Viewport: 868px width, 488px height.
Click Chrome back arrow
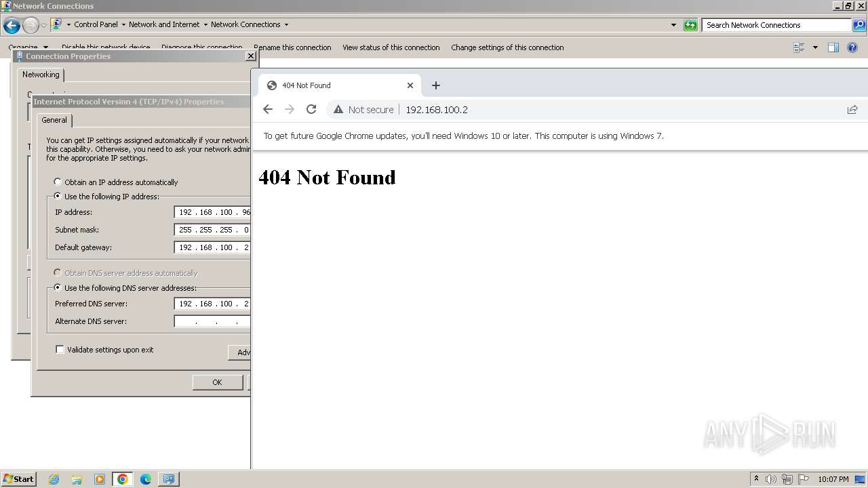click(x=268, y=109)
